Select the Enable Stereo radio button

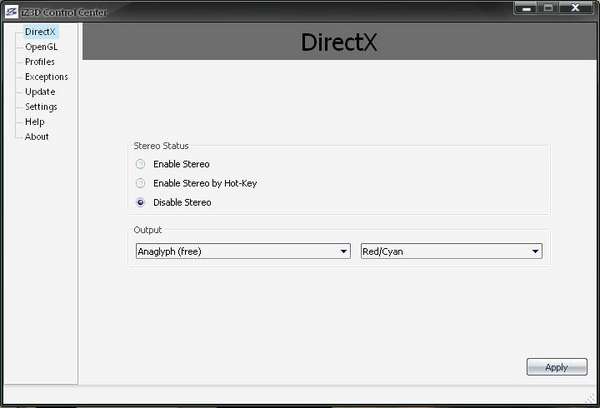tap(140, 164)
